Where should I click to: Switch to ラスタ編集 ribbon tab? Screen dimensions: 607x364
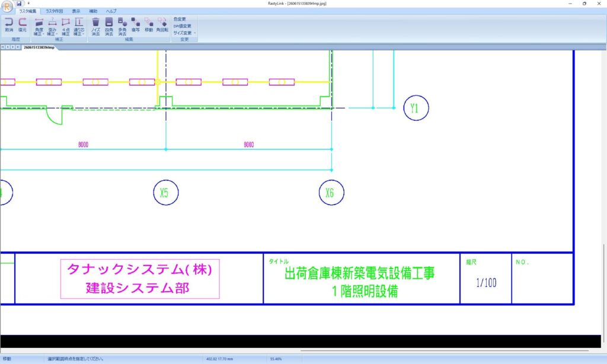(28, 11)
